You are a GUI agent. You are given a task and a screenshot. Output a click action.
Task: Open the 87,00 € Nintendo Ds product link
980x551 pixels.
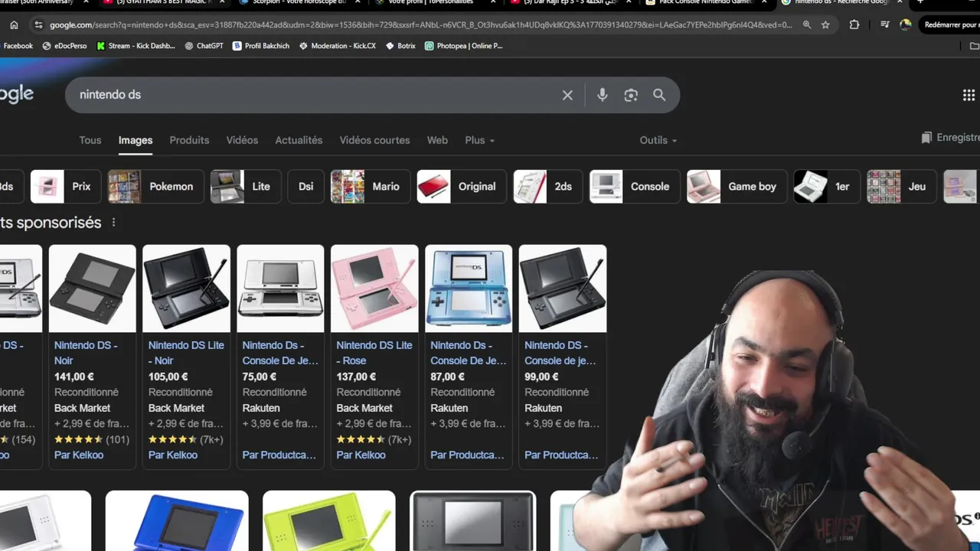468,353
